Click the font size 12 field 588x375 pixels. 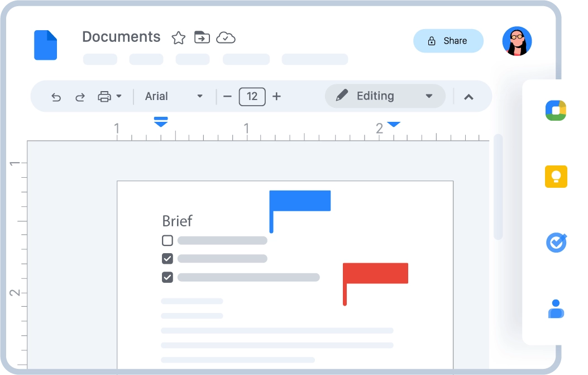[x=252, y=96]
